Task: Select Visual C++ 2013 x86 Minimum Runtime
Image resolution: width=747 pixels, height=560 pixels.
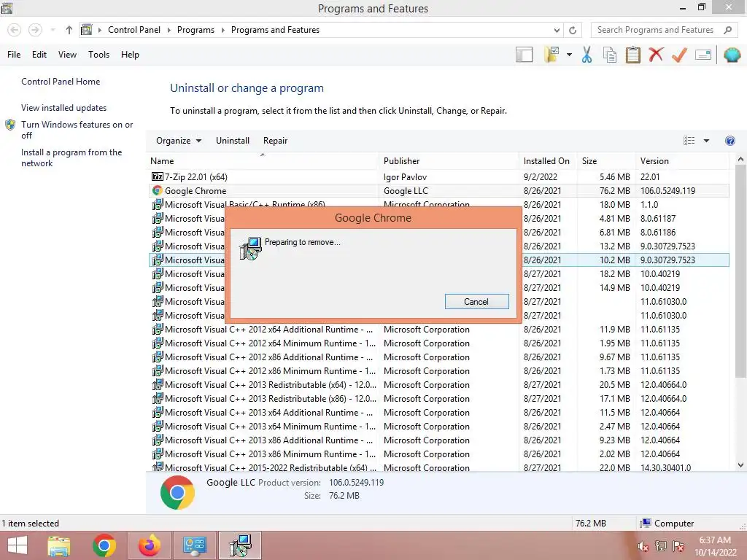Action: tap(438, 454)
